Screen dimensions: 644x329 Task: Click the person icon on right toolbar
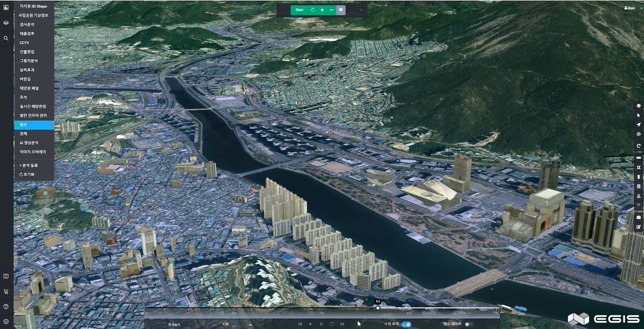[639, 196]
